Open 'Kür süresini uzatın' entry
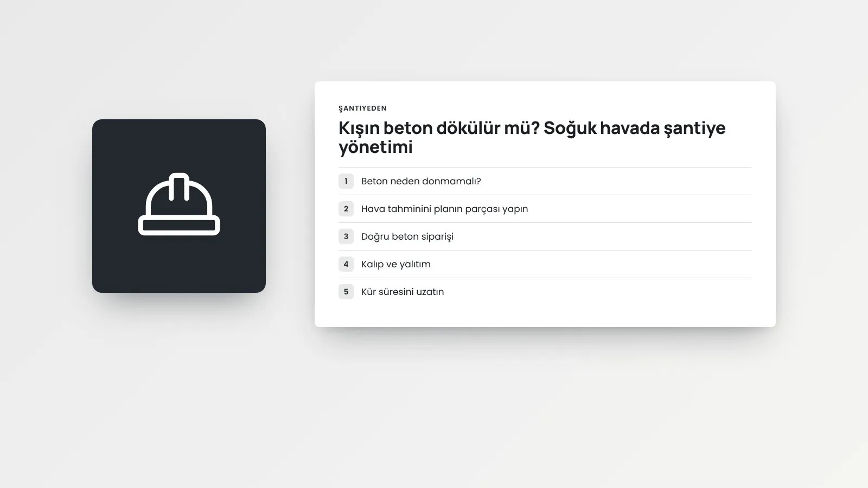This screenshot has height=488, width=868. (x=403, y=292)
